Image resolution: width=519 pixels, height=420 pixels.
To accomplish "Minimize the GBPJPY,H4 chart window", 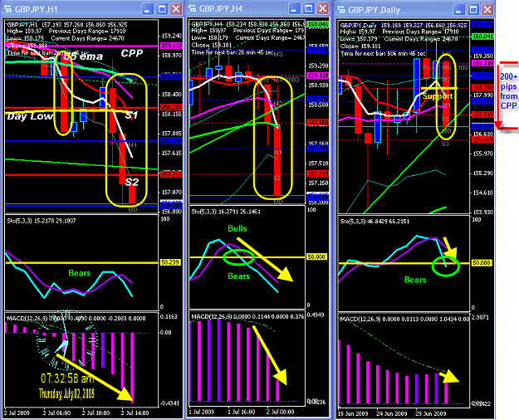I will pos(294,8).
